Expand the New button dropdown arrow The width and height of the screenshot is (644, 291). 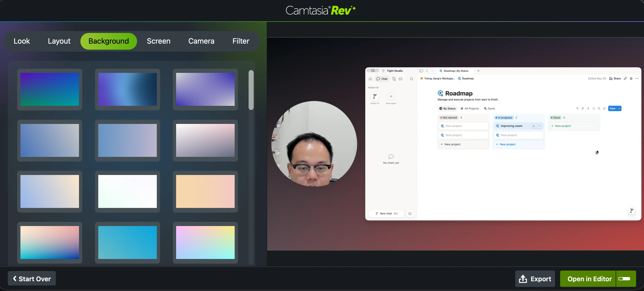(x=619, y=108)
